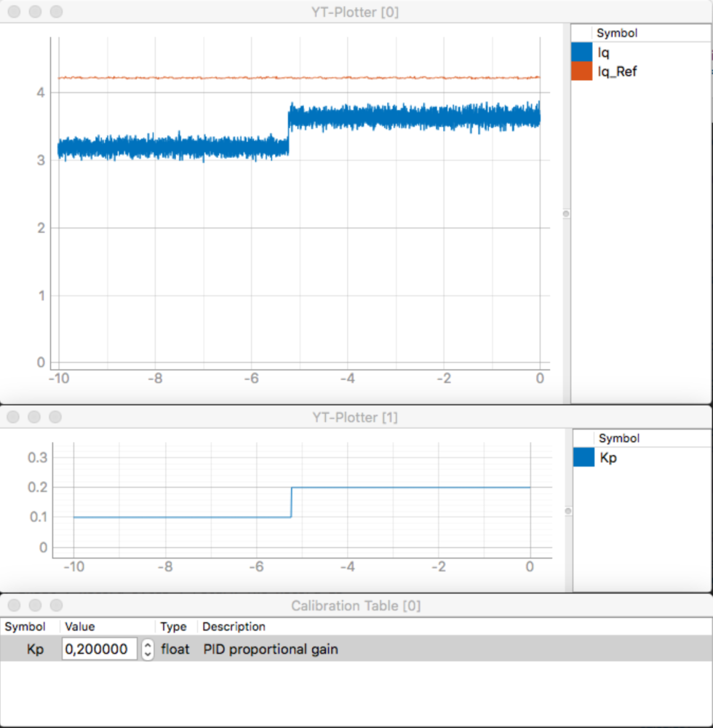Grab the splitter handle in YT-Plotter [0]
This screenshot has width=713, height=728.
click(x=566, y=213)
